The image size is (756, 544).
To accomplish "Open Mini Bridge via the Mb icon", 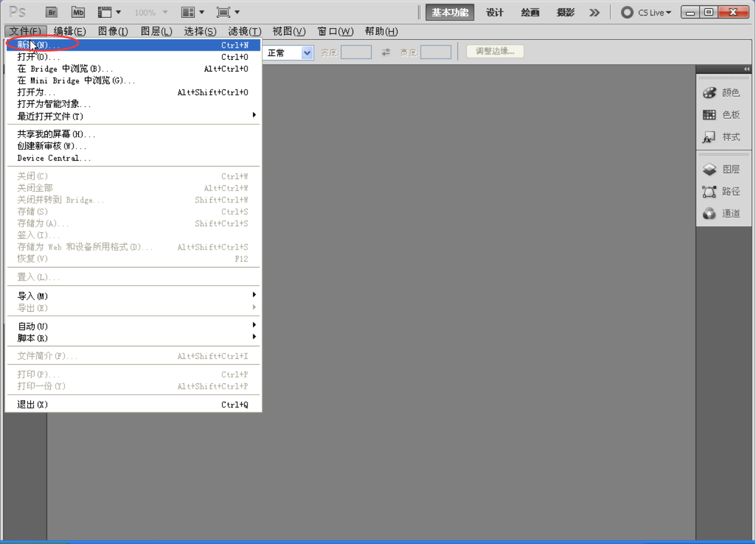I will click(78, 12).
